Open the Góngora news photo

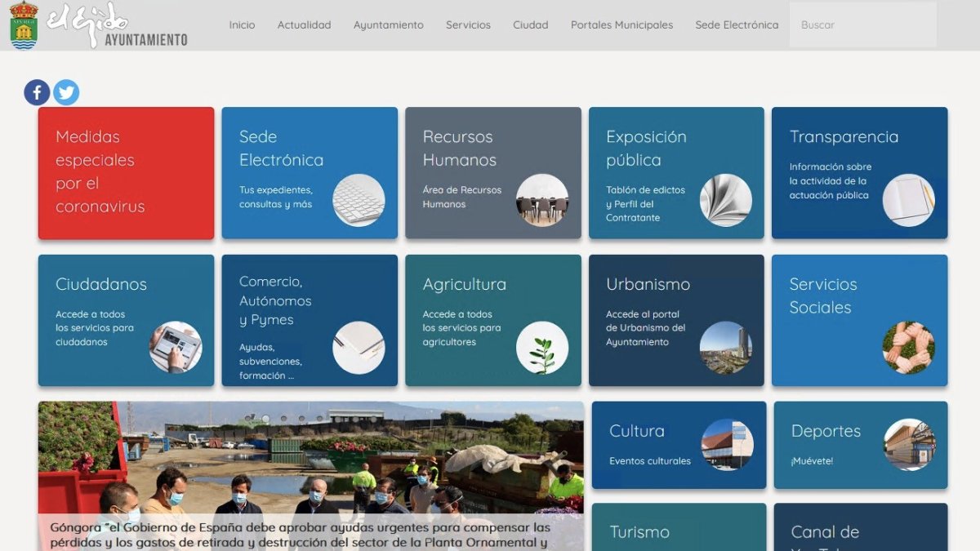pos(311,476)
